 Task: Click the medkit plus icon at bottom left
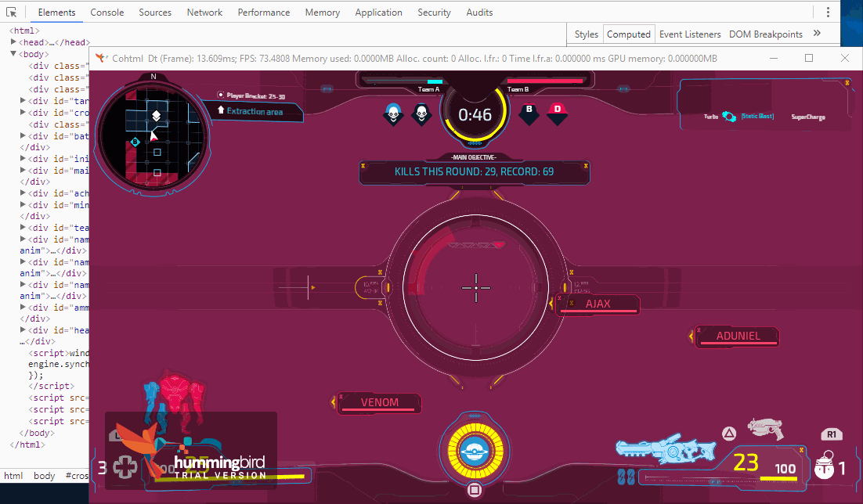(124, 469)
